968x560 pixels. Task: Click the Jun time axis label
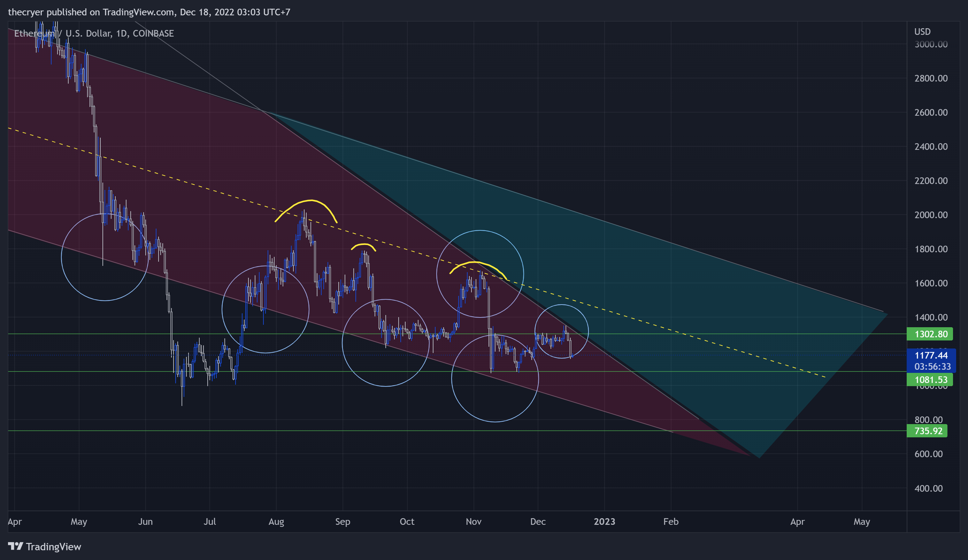pyautogui.click(x=145, y=522)
